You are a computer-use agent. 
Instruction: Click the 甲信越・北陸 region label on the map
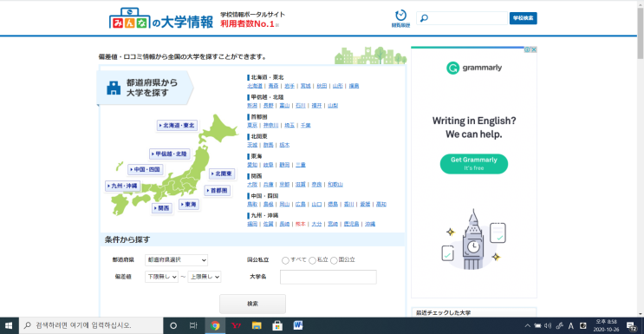pyautogui.click(x=170, y=154)
